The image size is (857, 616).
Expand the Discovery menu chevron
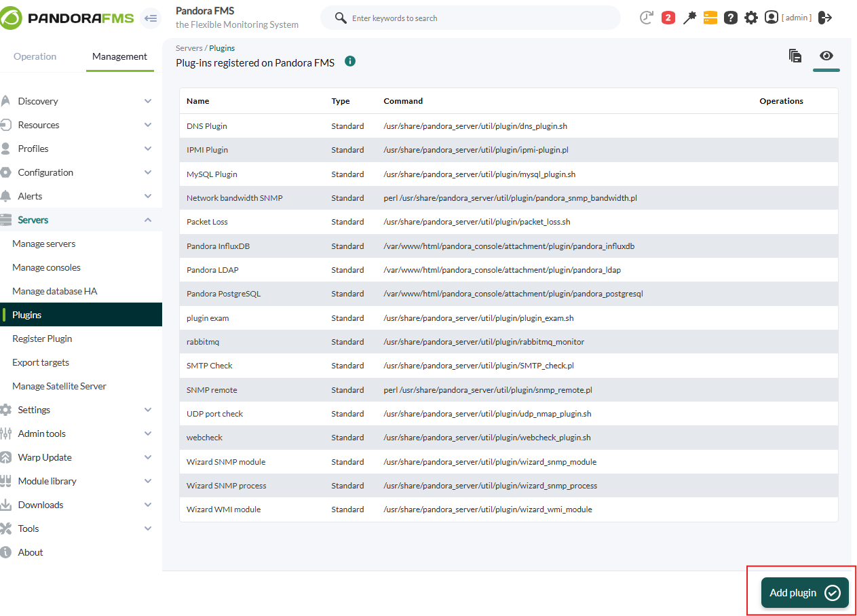[148, 101]
